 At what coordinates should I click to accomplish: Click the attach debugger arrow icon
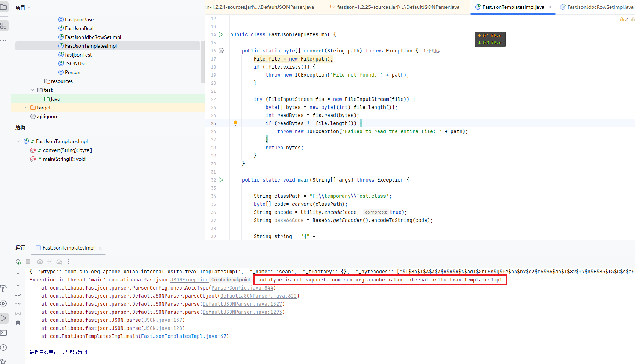(x=50, y=262)
